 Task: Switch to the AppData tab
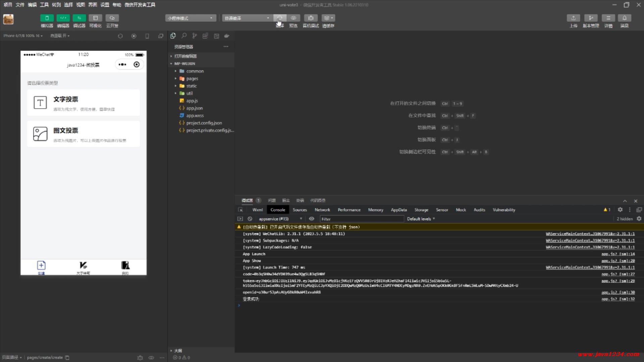click(x=399, y=210)
